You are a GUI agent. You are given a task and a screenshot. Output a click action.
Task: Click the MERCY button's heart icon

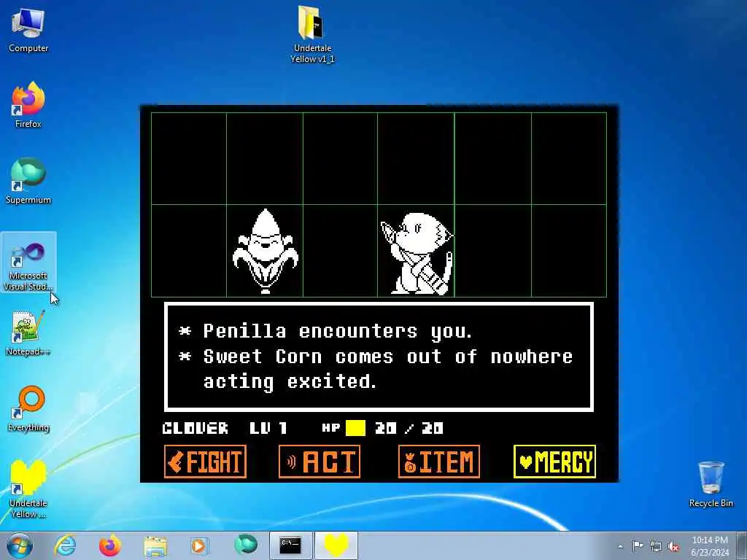[x=525, y=462]
